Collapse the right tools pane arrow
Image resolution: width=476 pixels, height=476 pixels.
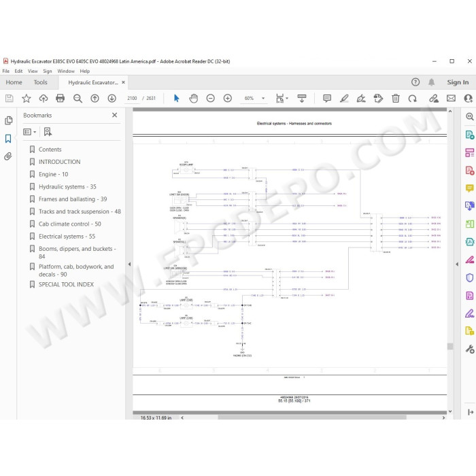[457, 264]
